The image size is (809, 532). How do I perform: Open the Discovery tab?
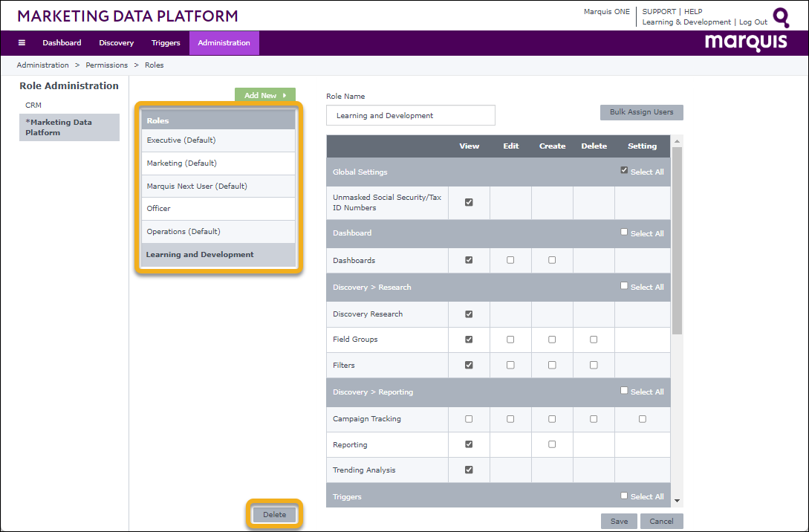point(116,43)
